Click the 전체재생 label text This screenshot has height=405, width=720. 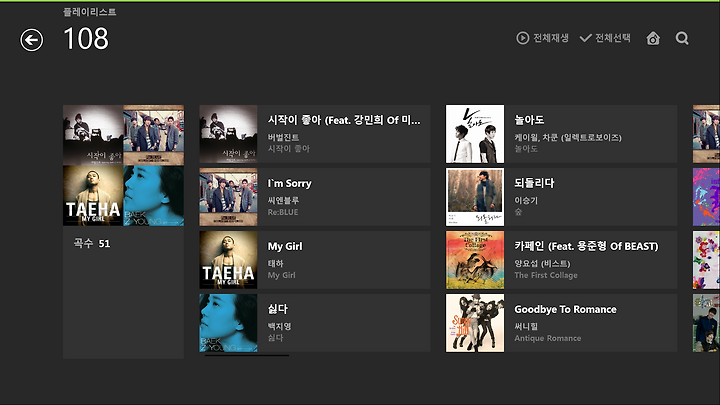coord(551,38)
